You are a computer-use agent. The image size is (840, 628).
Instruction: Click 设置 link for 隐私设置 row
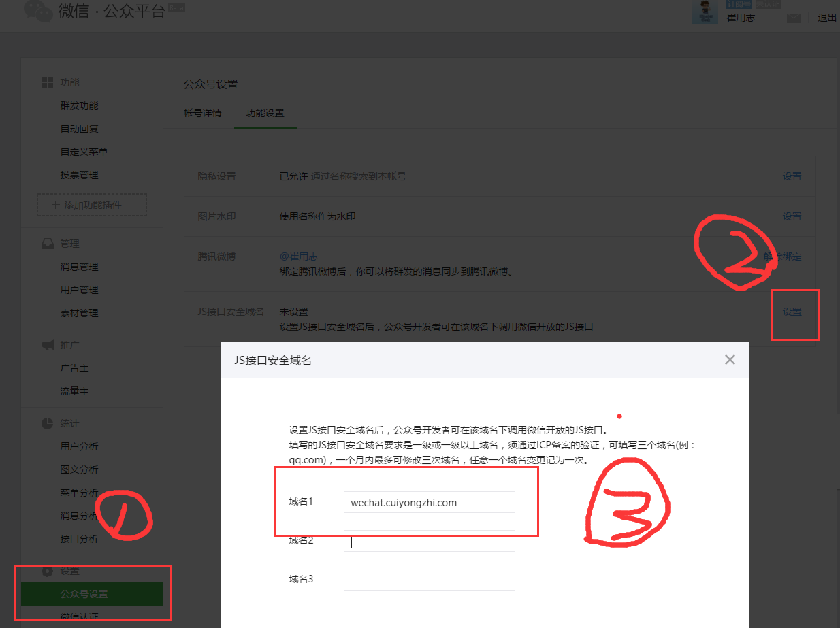point(792,176)
